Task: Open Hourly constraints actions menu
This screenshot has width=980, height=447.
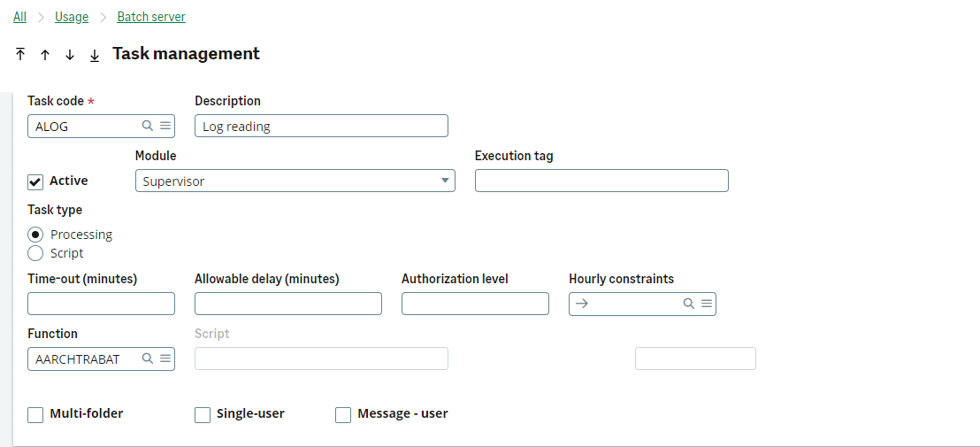Action: [x=707, y=304]
